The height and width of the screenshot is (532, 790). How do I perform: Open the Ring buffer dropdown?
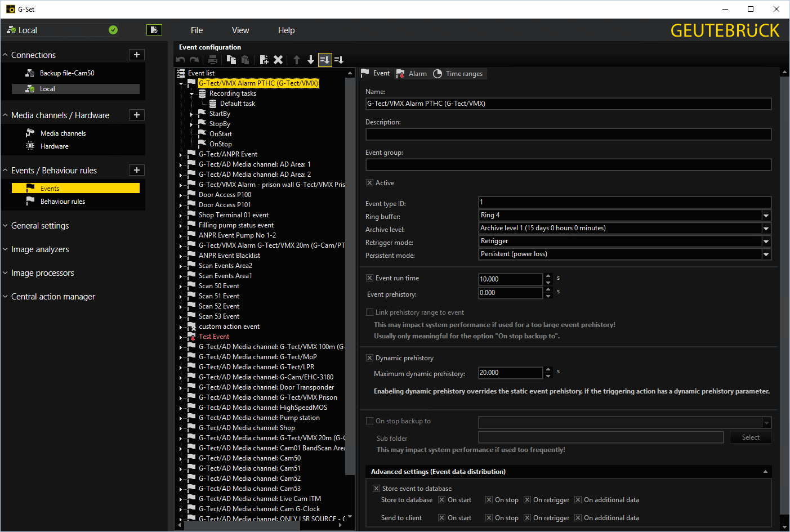(x=766, y=216)
